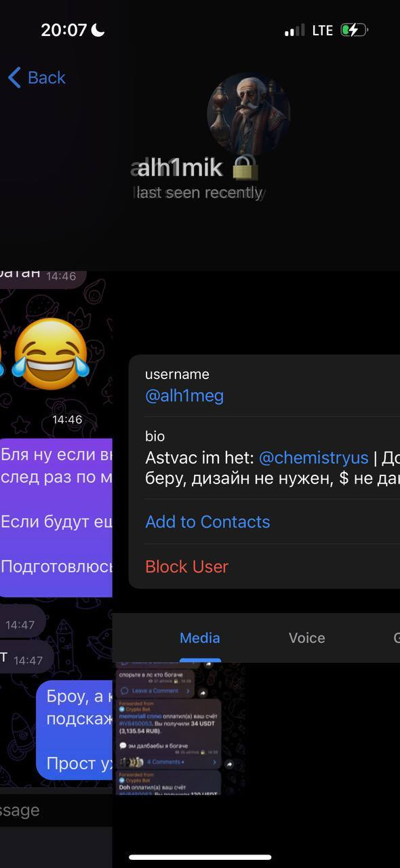
Task: Tap the LTE network indicator
Action: [x=323, y=31]
